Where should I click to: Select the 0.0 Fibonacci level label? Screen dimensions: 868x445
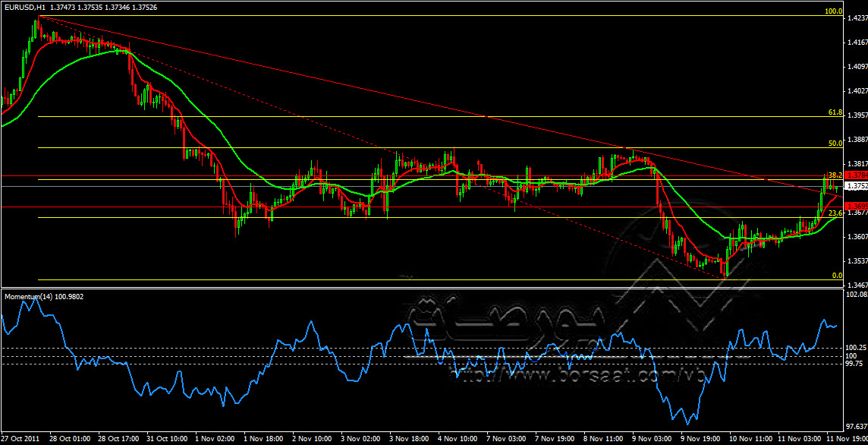[x=836, y=276]
